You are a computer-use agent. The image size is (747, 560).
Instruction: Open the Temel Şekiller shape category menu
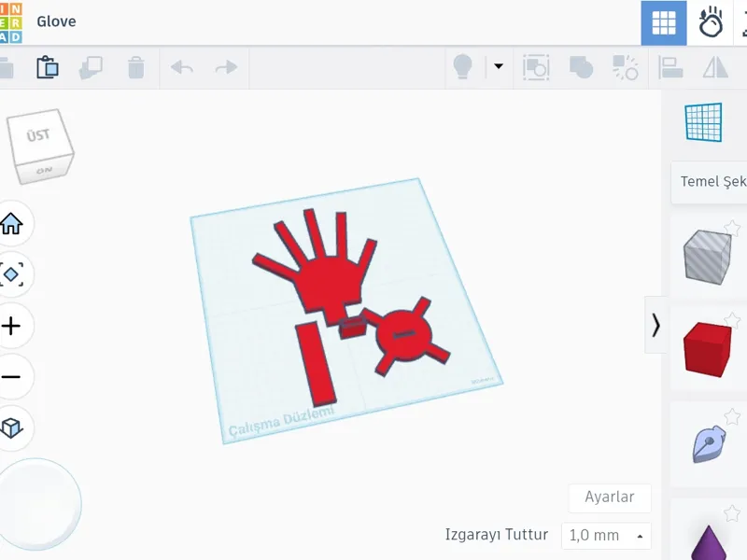pos(710,182)
